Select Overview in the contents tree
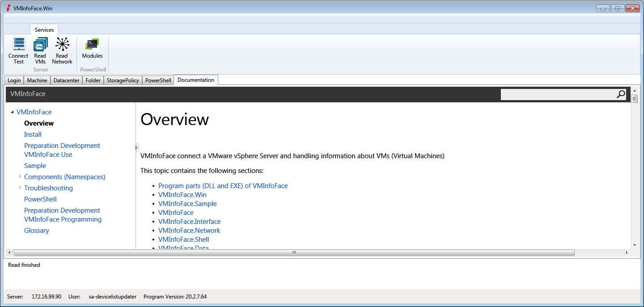The width and height of the screenshot is (644, 307). point(39,123)
